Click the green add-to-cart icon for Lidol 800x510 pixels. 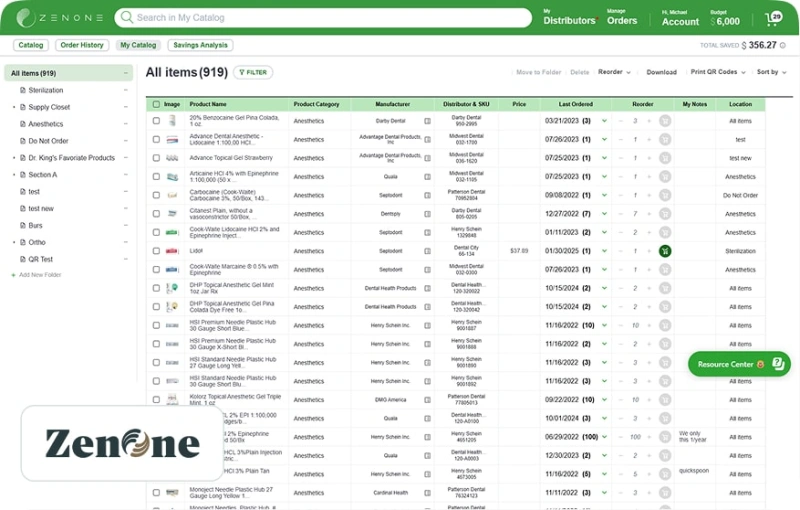[665, 251]
